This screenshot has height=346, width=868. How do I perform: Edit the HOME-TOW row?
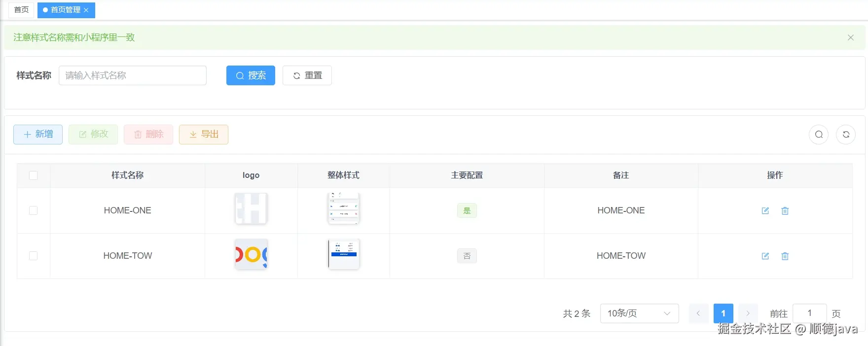[765, 256]
